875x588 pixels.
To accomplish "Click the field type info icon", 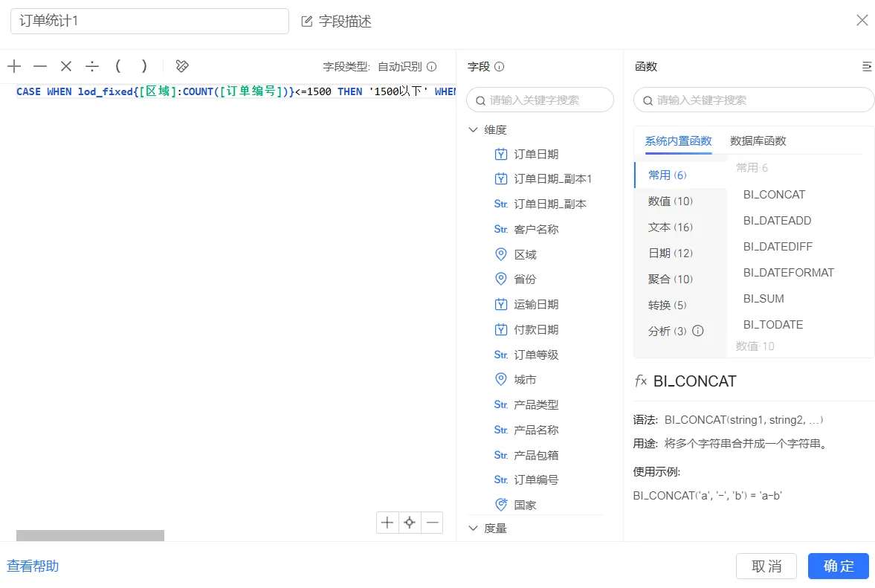I will [432, 66].
